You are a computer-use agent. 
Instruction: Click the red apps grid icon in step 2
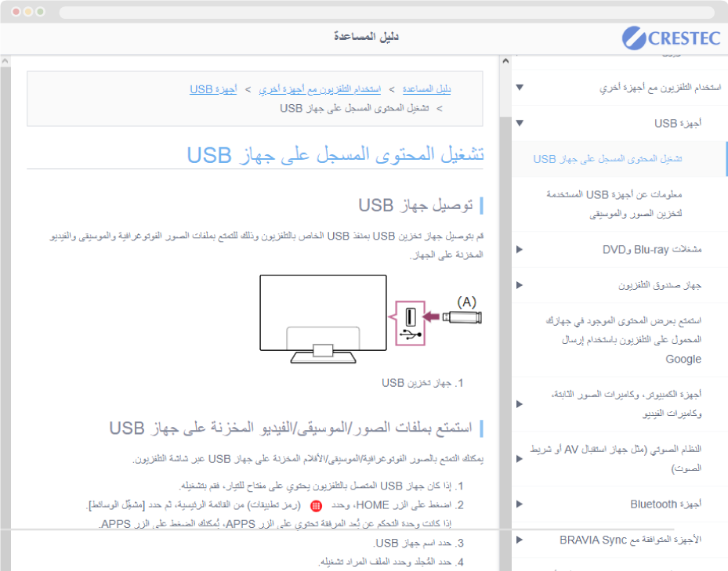click(317, 506)
